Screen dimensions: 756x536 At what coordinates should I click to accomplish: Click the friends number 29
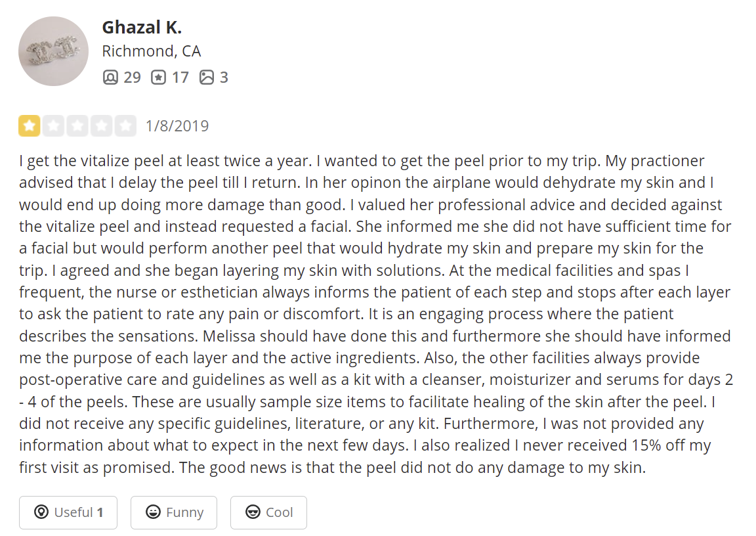[x=132, y=78]
